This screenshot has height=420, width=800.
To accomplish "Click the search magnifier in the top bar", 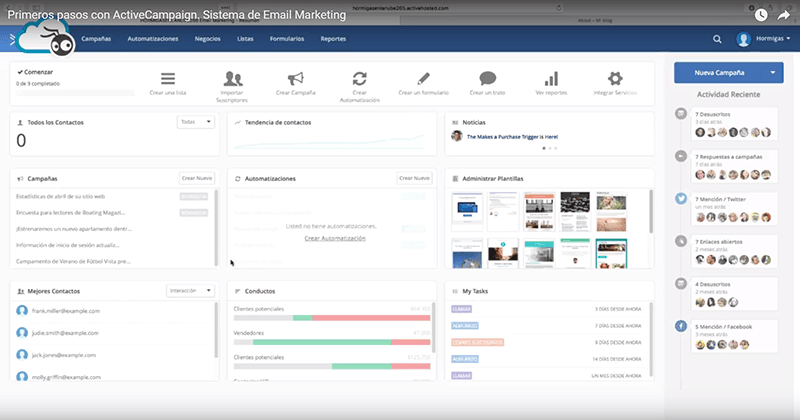I will pyautogui.click(x=717, y=39).
